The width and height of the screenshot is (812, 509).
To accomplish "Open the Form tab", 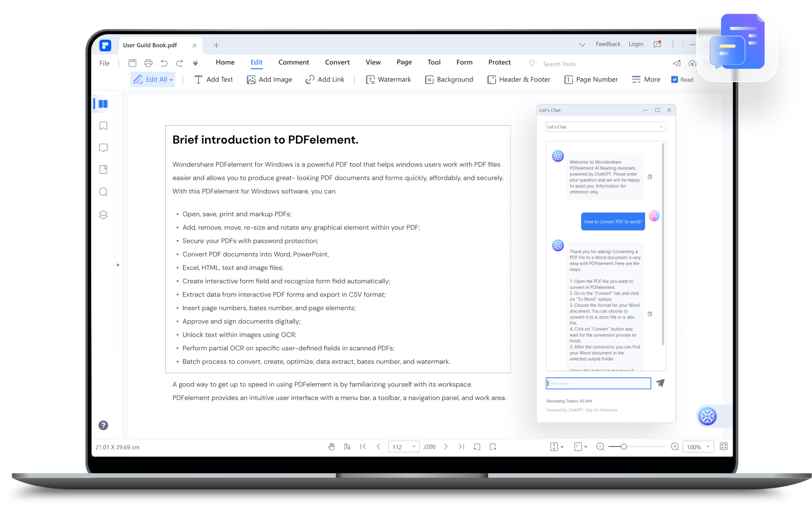I will click(x=465, y=63).
